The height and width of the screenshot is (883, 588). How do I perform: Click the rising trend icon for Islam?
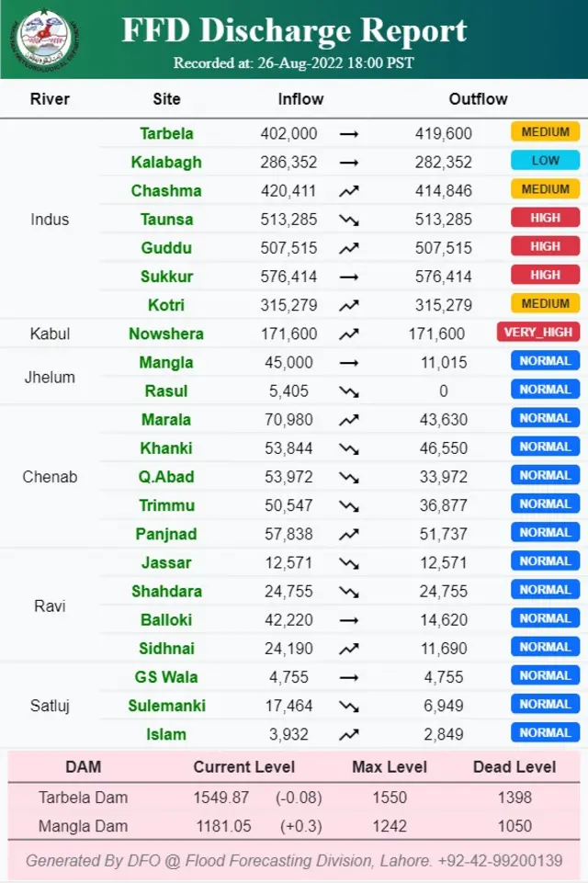pos(349,735)
